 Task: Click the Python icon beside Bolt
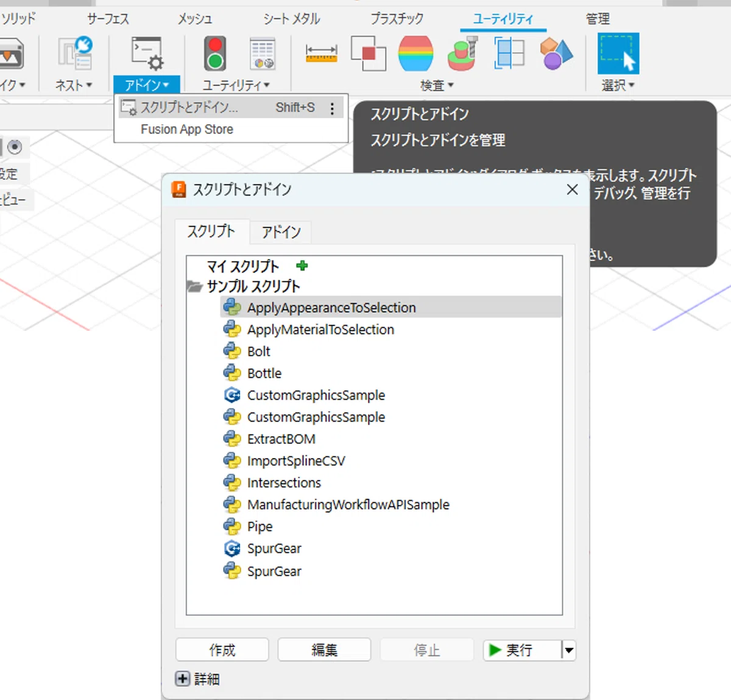pyautogui.click(x=232, y=351)
